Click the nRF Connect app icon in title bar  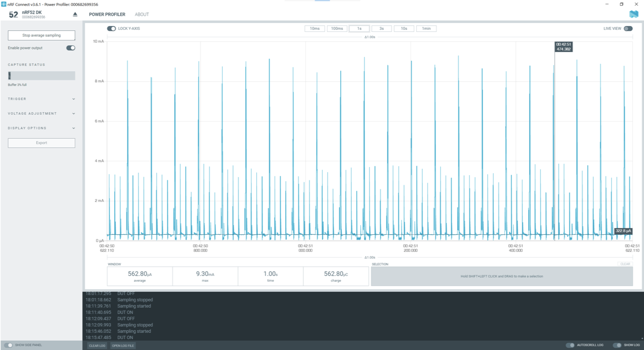[x=3, y=4]
